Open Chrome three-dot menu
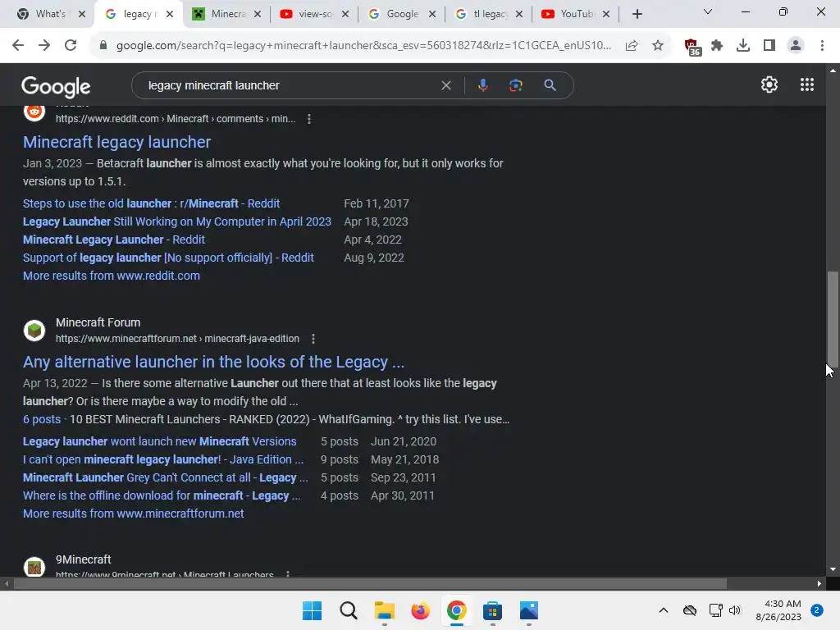Image resolution: width=840 pixels, height=630 pixels. [x=822, y=46]
